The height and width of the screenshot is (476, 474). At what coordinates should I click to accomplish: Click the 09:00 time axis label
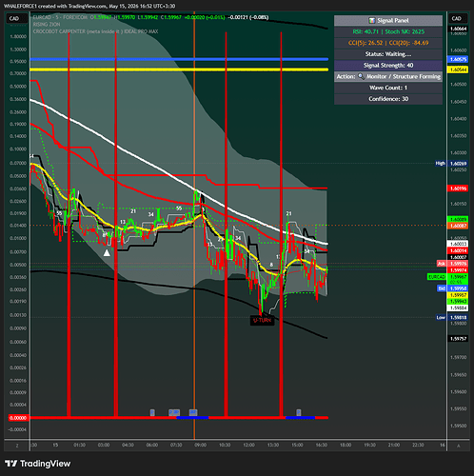200,445
